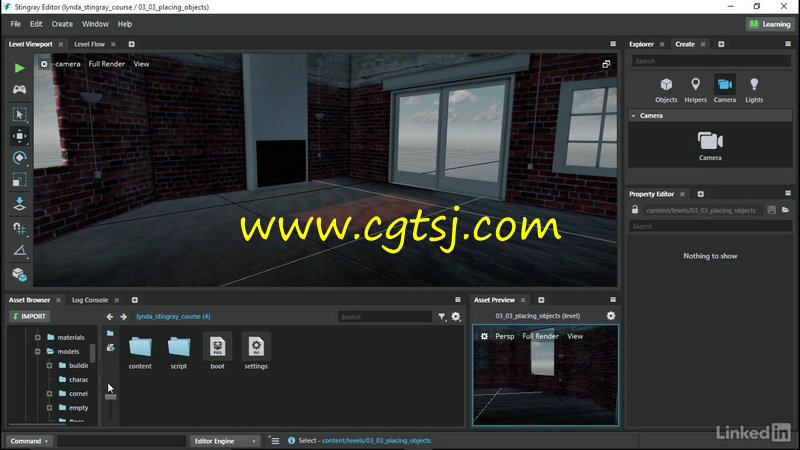Open the Editor Engine dropdown
The width and height of the screenshot is (800, 450).
(224, 441)
